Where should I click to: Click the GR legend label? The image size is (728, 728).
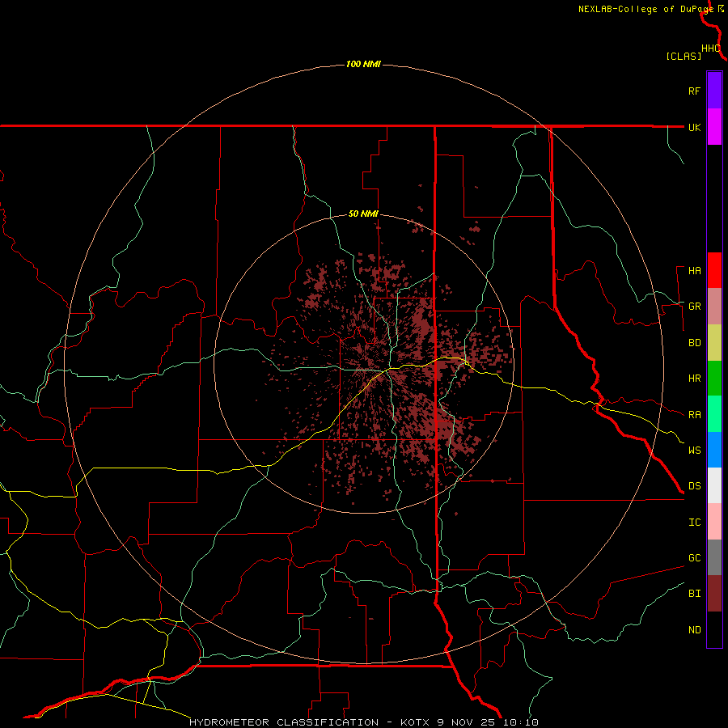tap(694, 306)
